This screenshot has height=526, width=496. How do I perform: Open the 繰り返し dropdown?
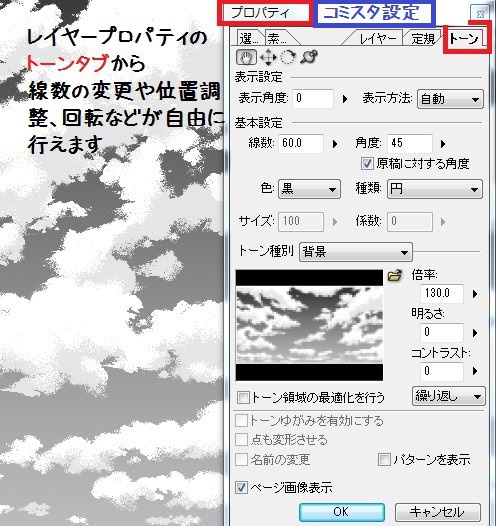(x=448, y=397)
